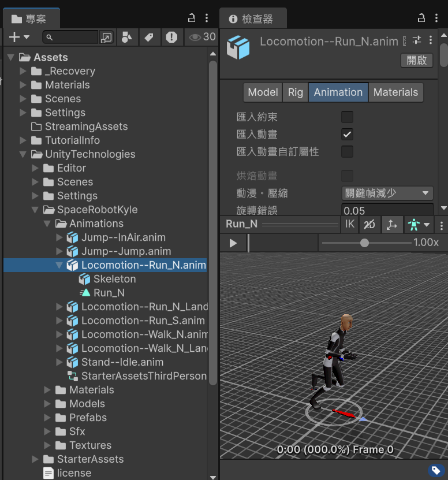Collapse the Animations folder
Image resolution: width=448 pixels, height=480 pixels.
click(x=47, y=224)
